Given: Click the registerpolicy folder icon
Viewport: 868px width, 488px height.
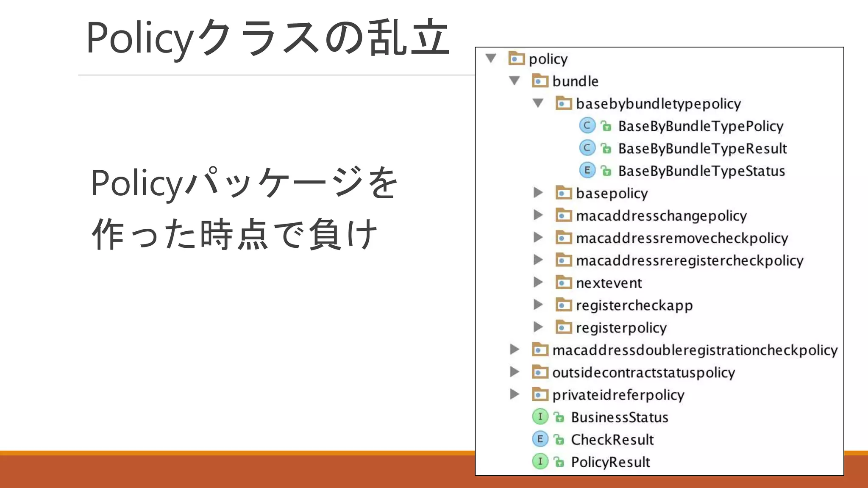Looking at the screenshot, I should [564, 327].
